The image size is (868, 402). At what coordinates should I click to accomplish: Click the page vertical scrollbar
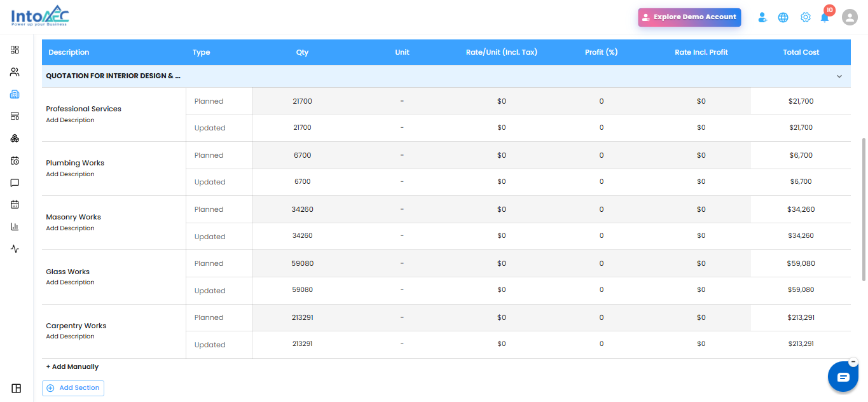point(863,209)
